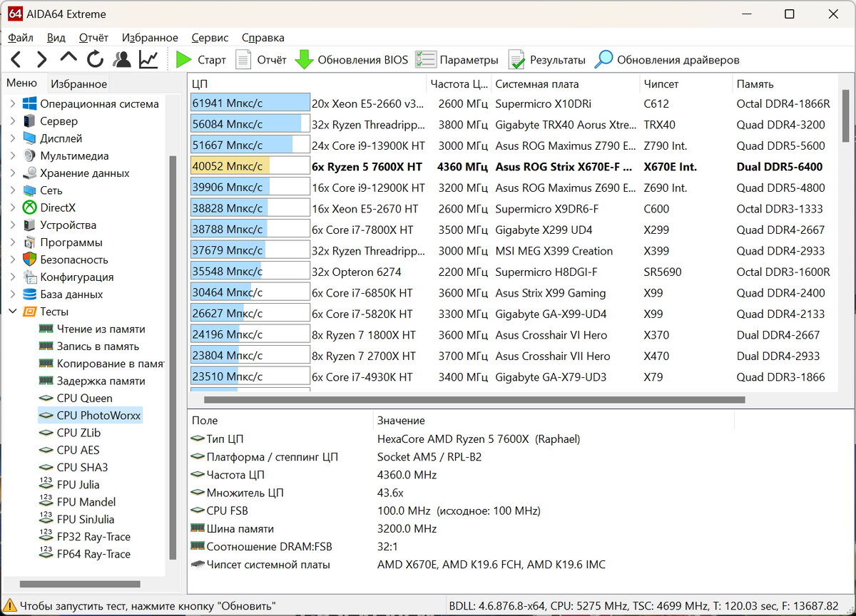Select the FPU SinJulia test
The height and width of the screenshot is (616, 856).
[85, 519]
